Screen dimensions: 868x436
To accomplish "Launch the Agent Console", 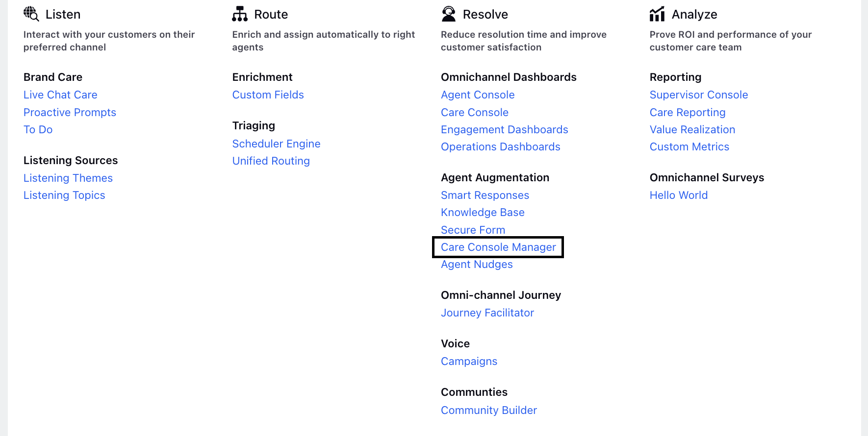I will pos(478,95).
